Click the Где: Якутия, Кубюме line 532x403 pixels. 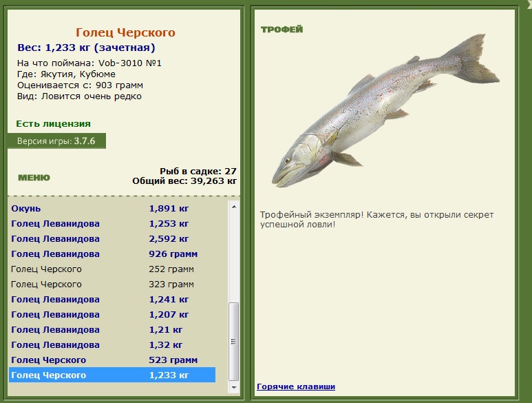[66, 74]
